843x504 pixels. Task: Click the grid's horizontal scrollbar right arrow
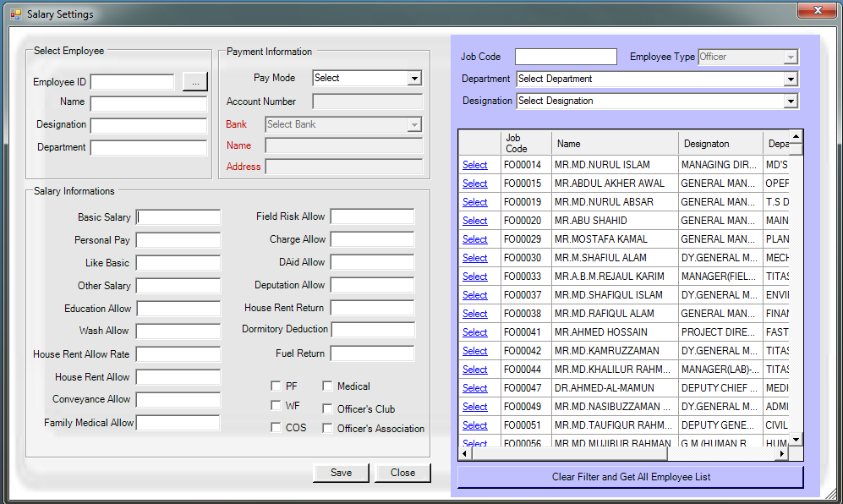pos(782,454)
